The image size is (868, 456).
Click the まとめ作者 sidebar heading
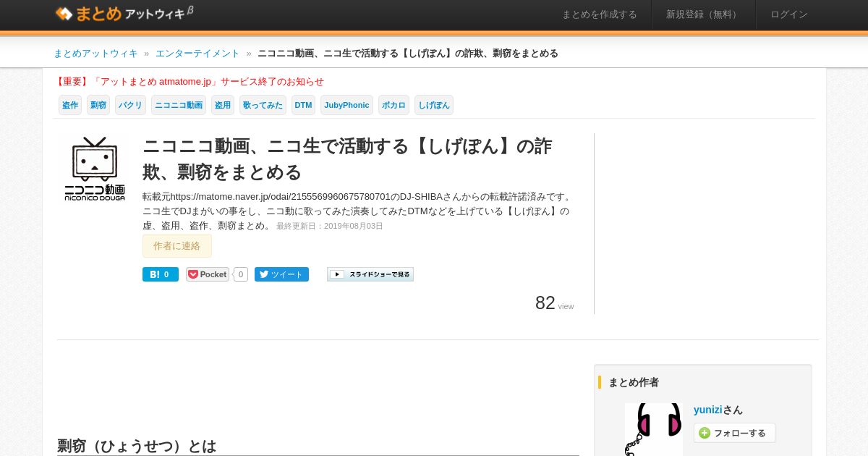tap(634, 382)
